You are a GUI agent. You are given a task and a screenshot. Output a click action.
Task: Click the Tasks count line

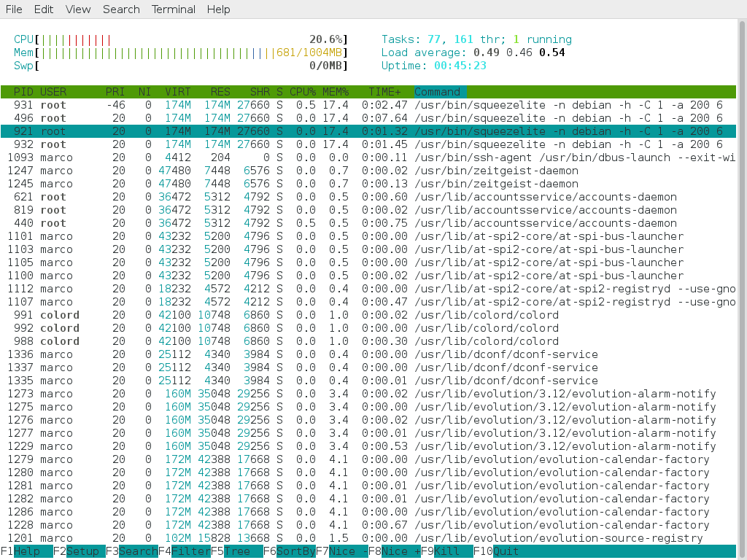[x=476, y=39]
